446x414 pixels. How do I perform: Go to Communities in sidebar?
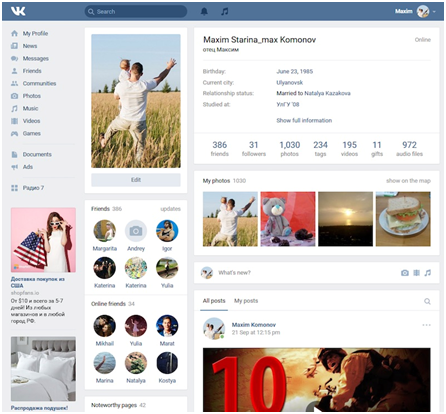coord(39,83)
